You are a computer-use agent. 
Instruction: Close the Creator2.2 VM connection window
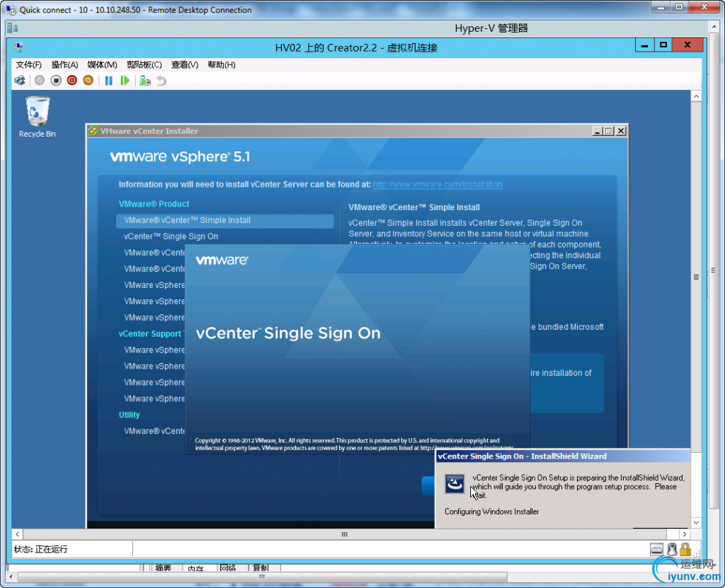tap(687, 45)
